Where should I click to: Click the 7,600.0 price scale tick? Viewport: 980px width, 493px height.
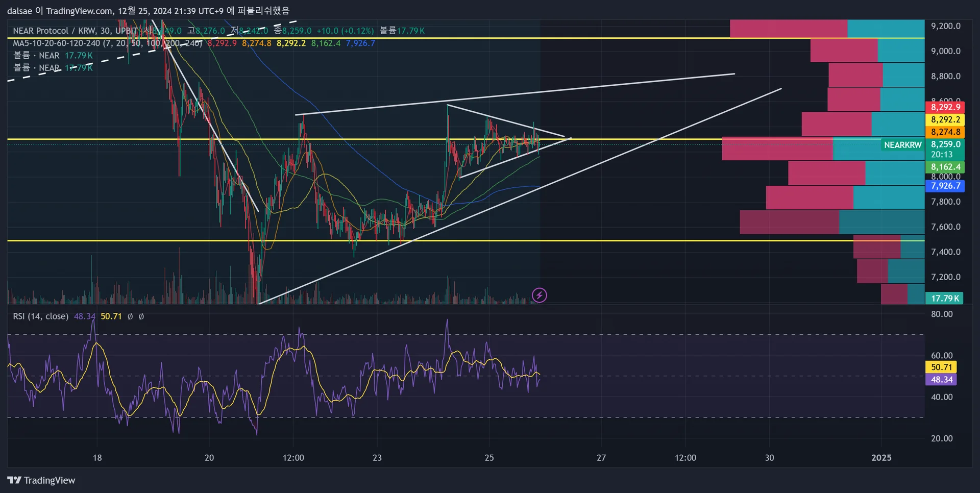(945, 227)
